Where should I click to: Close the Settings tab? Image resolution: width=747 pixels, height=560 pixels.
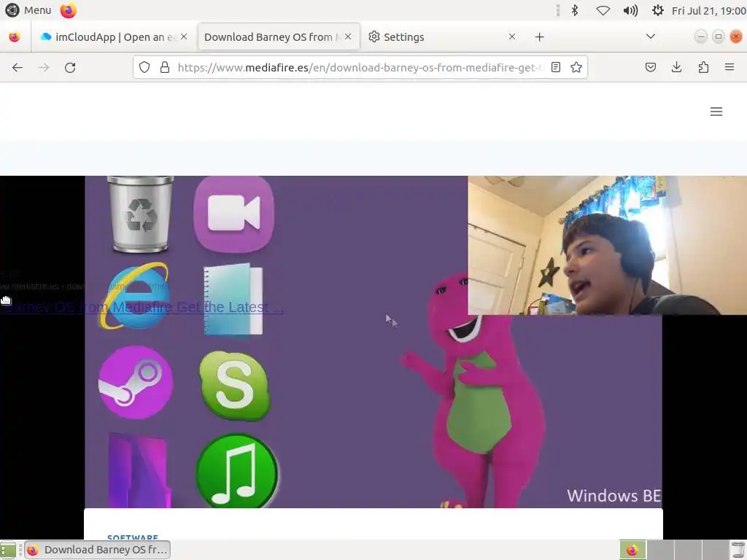click(512, 36)
